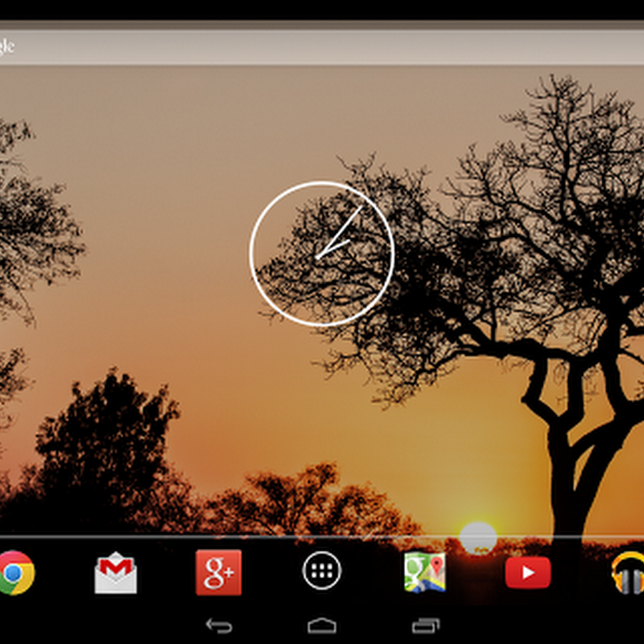
Task: Focus the Google search bar
Action: pos(322,47)
